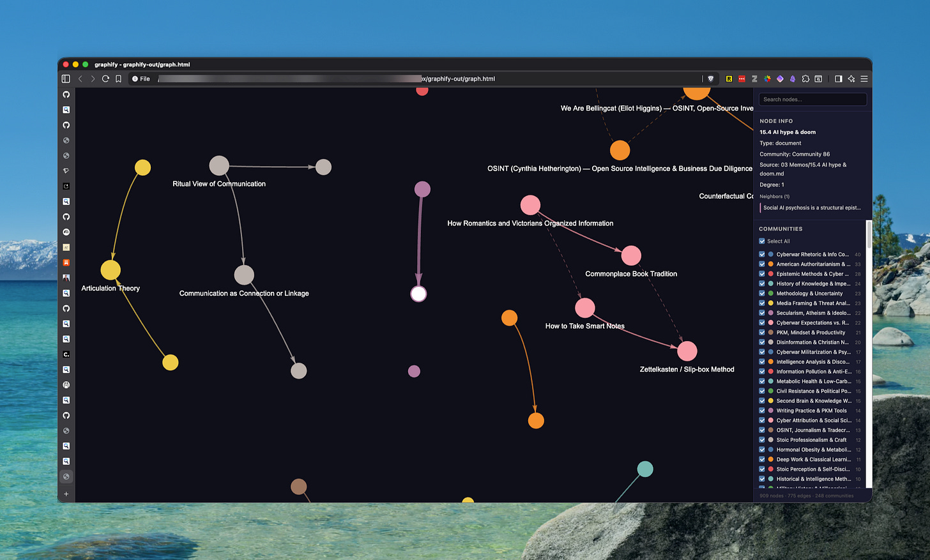Select Communication as Connection or Linkage node
Image resolution: width=930 pixels, height=560 pixels.
tap(244, 275)
